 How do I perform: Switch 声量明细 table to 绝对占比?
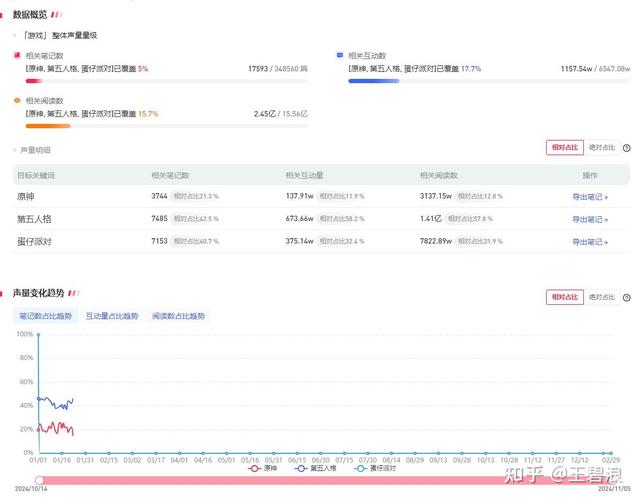pyautogui.click(x=600, y=148)
